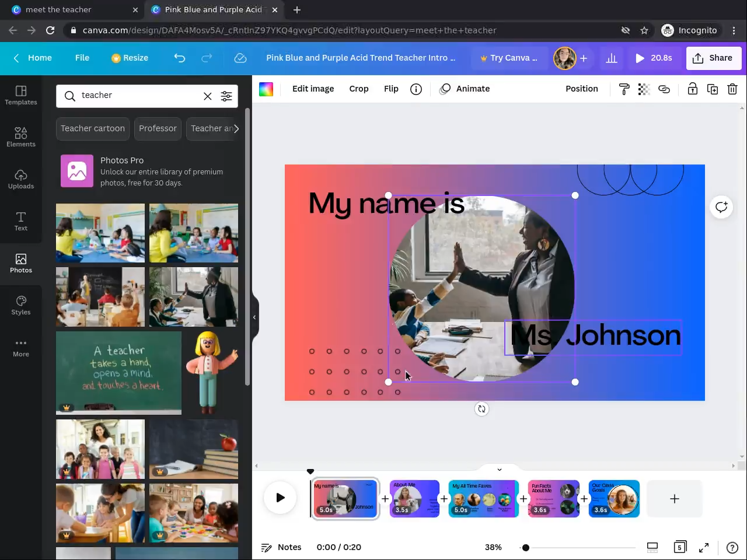
Task: Toggle the lock on the selected element
Action: [692, 89]
